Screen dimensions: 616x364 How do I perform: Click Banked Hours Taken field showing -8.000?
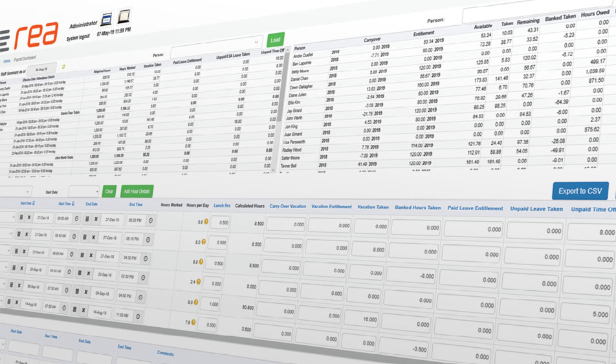tap(412, 275)
